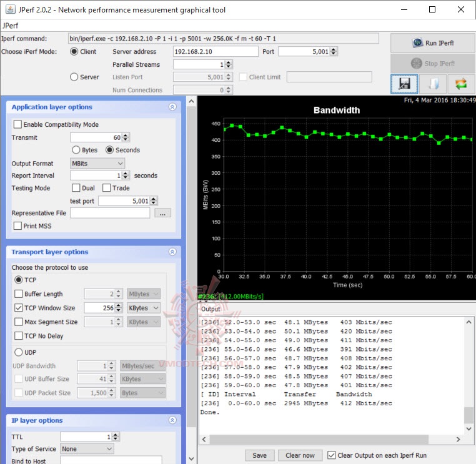Click the test port spinner arrows

pos(154,201)
